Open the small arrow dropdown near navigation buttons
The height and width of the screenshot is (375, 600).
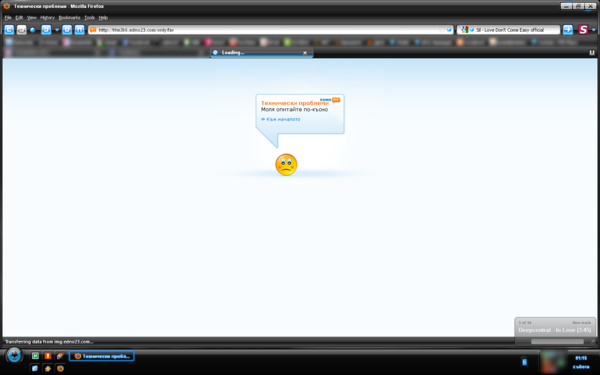tap(57, 29)
